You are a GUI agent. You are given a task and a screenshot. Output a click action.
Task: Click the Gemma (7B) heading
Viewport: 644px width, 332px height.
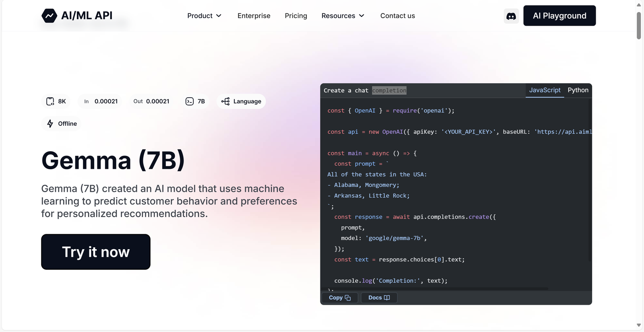[113, 160]
